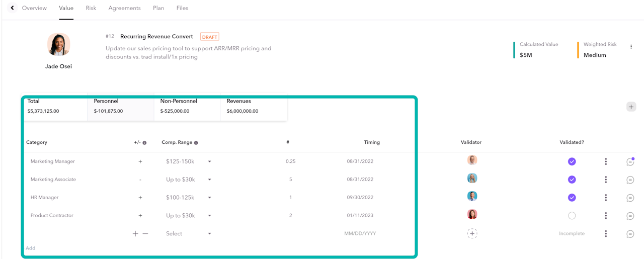Open the Select comp range dropdown
The height and width of the screenshot is (259, 644).
[x=209, y=234]
